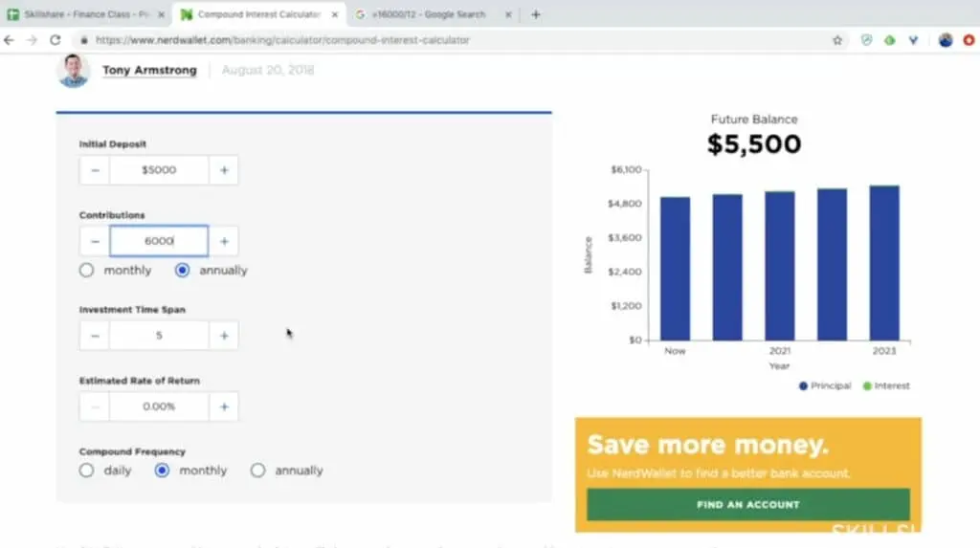This screenshot has height=548, width=980.
Task: Click the address bar URL
Action: [282, 40]
